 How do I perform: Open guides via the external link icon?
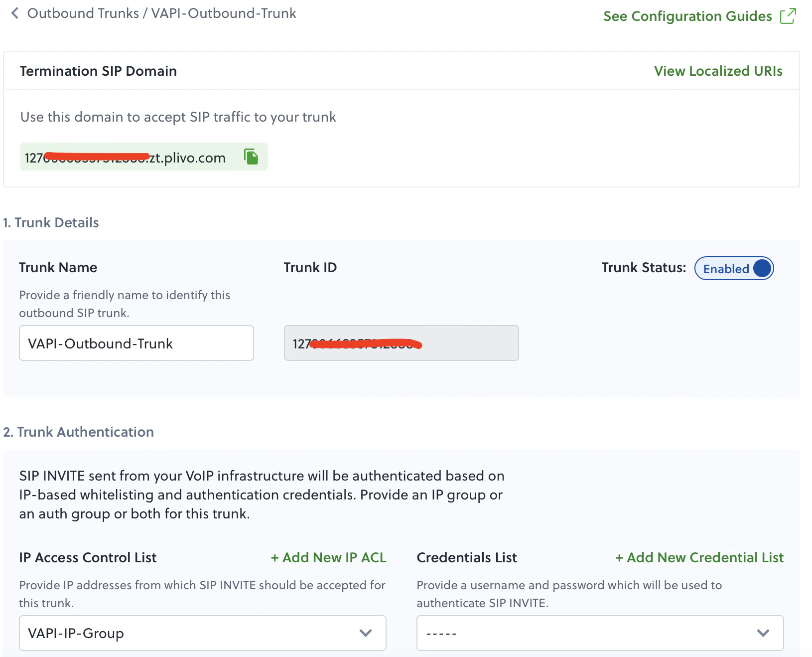pyautogui.click(x=789, y=16)
